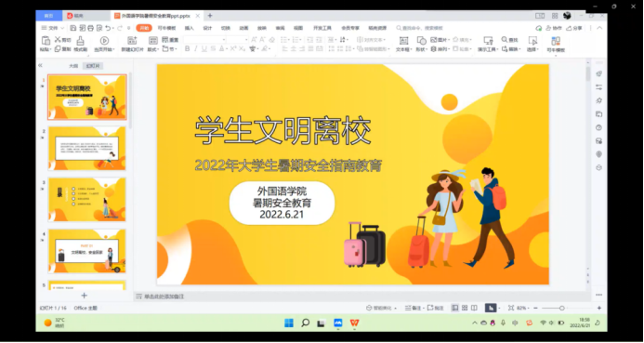Open the Shapes tool icon
The image size is (644, 343).
(x=421, y=40)
